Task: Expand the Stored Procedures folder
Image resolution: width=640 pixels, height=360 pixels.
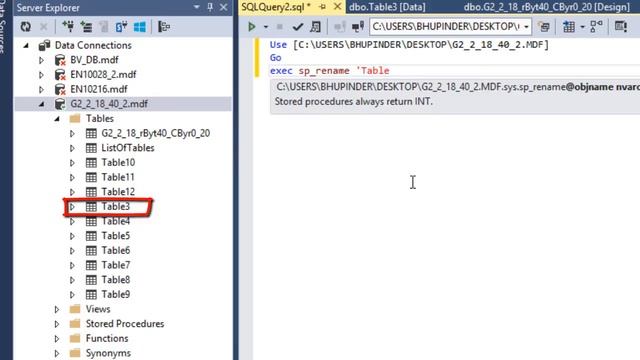Action: point(57,324)
